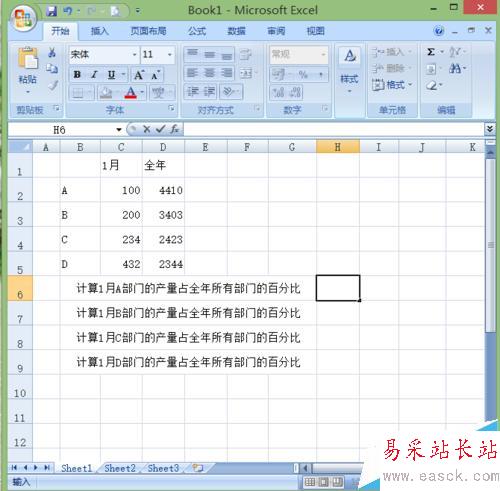Apply percent style
Image resolution: width=500 pixels, height=491 pixels.
click(x=303, y=74)
